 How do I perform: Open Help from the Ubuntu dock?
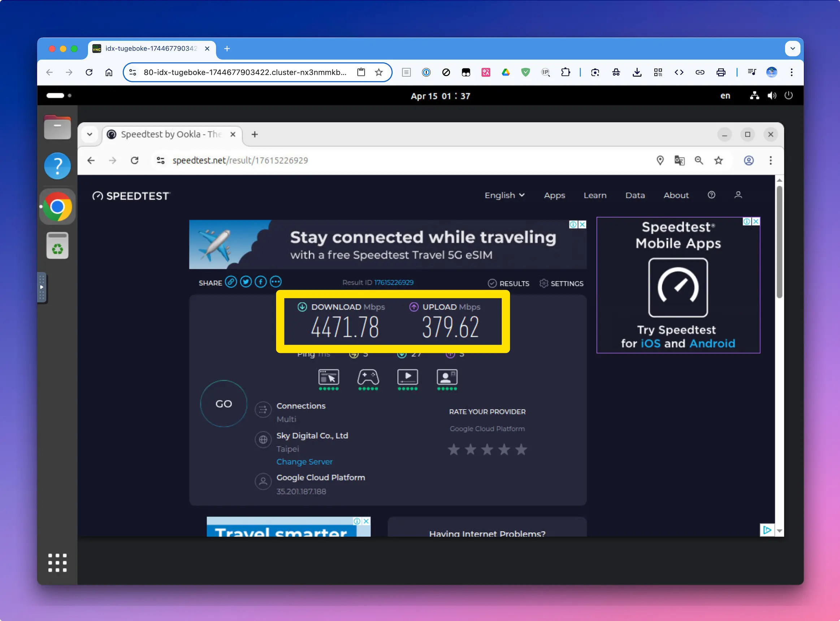click(57, 166)
